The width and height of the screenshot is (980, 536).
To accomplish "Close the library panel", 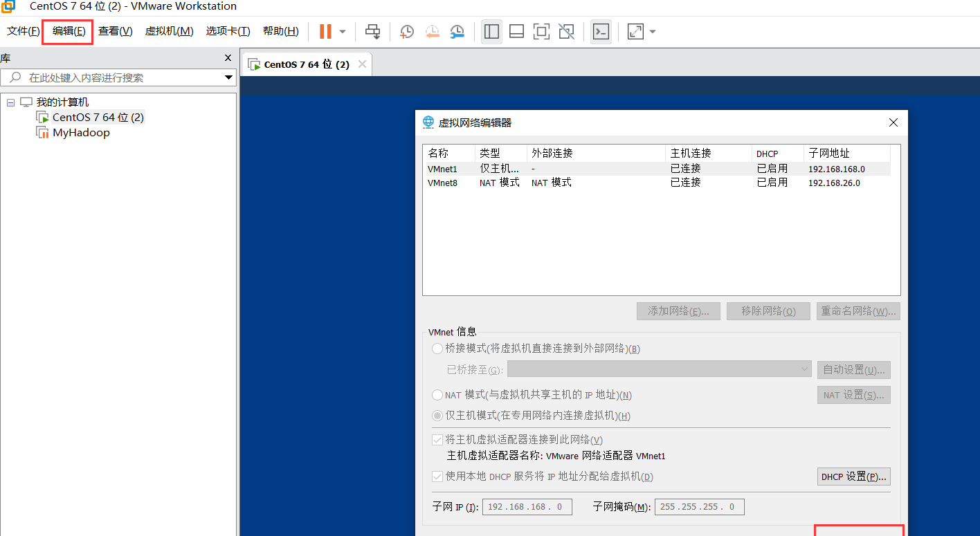I will pos(228,58).
